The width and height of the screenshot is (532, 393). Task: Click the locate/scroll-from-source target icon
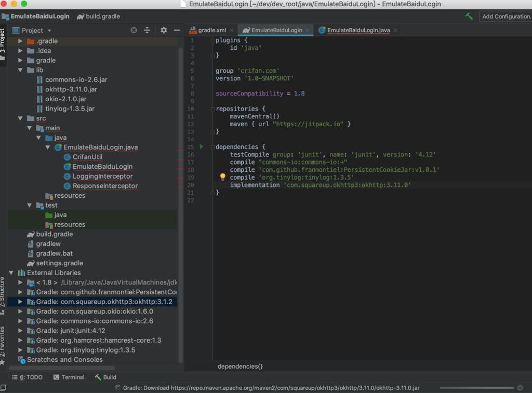[134, 31]
